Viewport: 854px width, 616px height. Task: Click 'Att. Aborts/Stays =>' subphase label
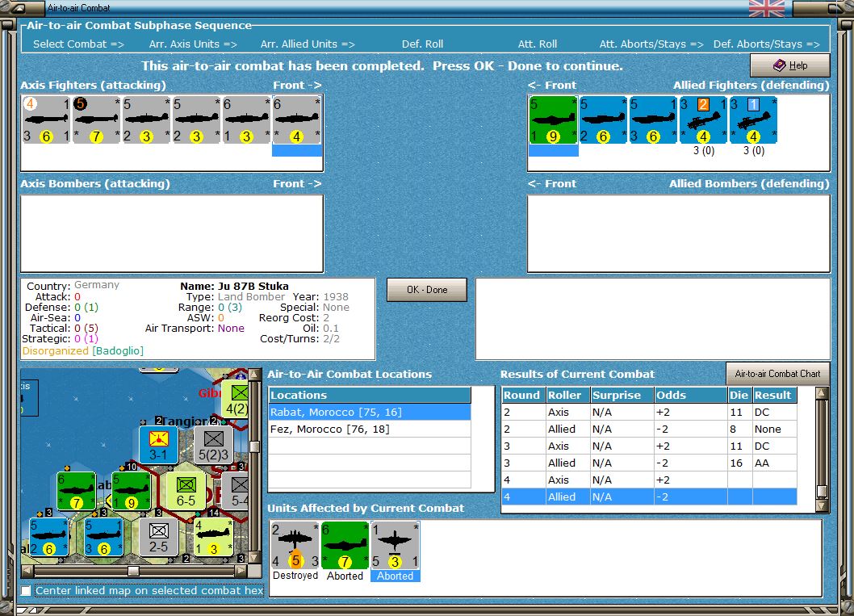pos(651,44)
